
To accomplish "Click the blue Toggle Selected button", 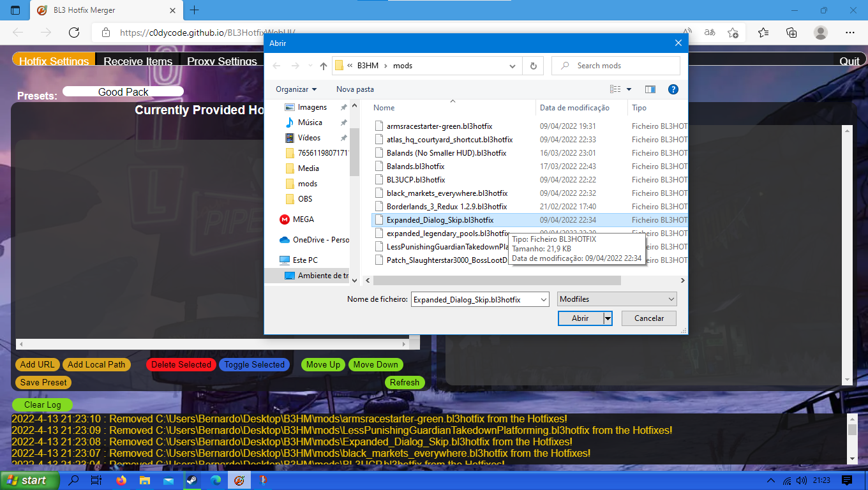I will [x=254, y=364].
